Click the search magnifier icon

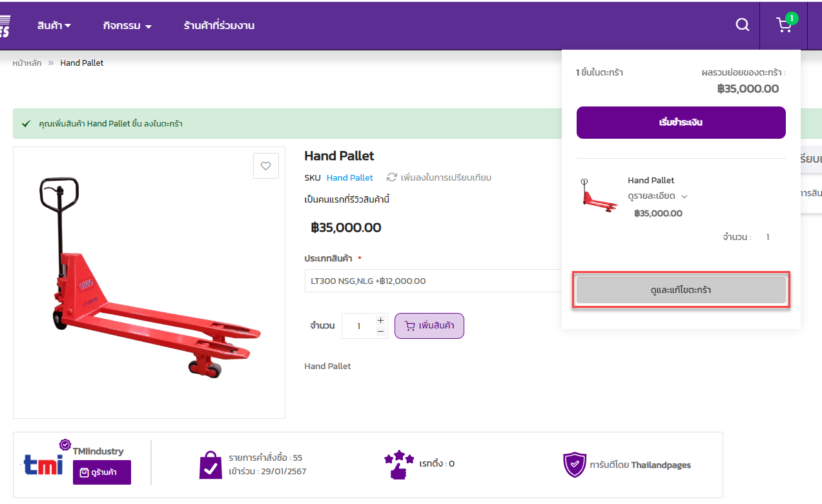point(743,25)
